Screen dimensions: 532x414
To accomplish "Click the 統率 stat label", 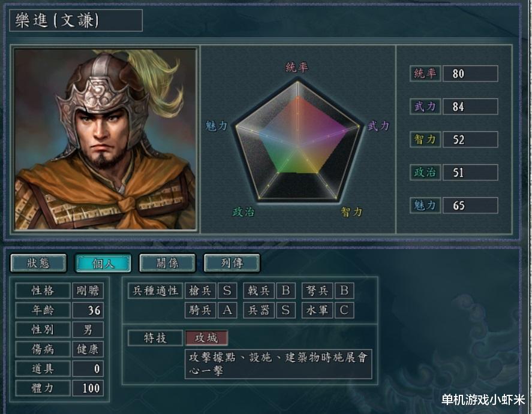I will pyautogui.click(x=425, y=74).
